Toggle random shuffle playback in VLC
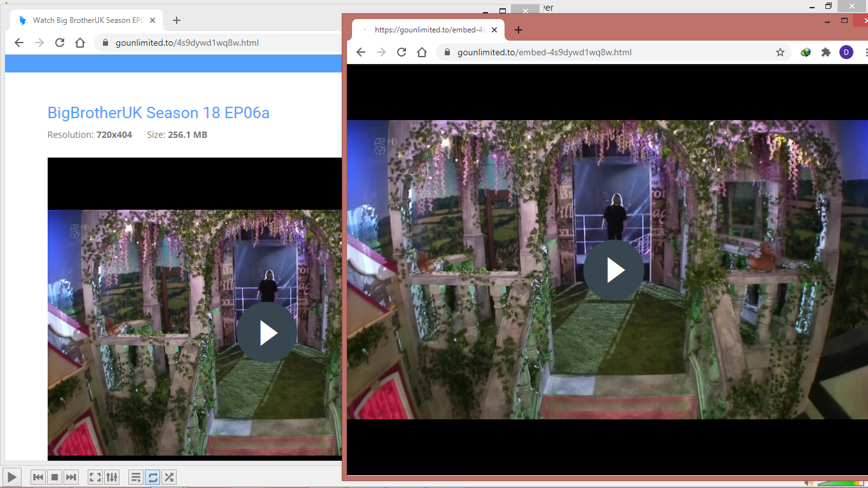Viewport: 868px width, 488px height. (169, 477)
